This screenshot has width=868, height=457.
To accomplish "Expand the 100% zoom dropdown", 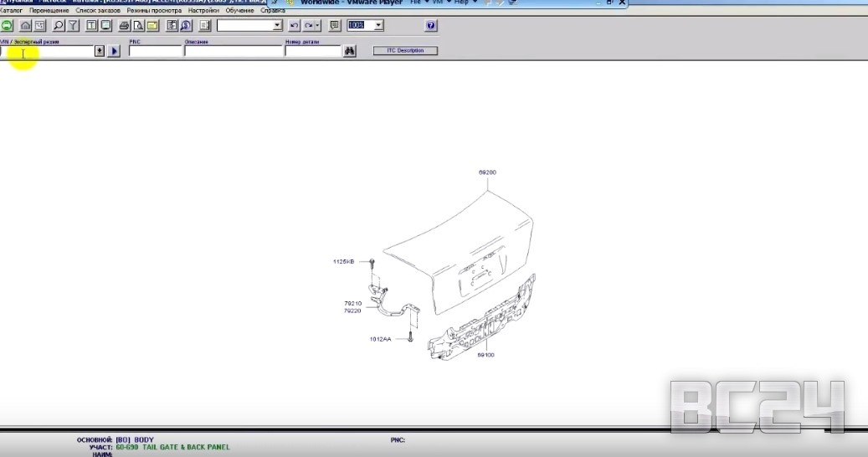I will pos(379,26).
